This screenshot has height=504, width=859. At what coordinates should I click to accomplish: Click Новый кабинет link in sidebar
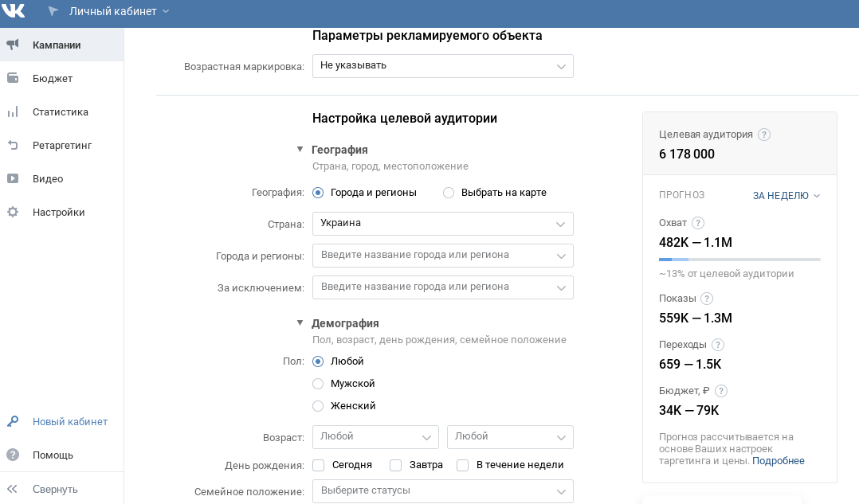point(69,422)
